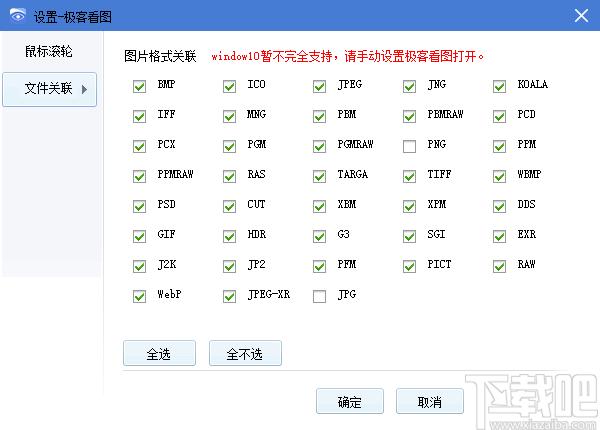Click the 设置-极客看图 window title
600x430 pixels.
[x=73, y=17]
